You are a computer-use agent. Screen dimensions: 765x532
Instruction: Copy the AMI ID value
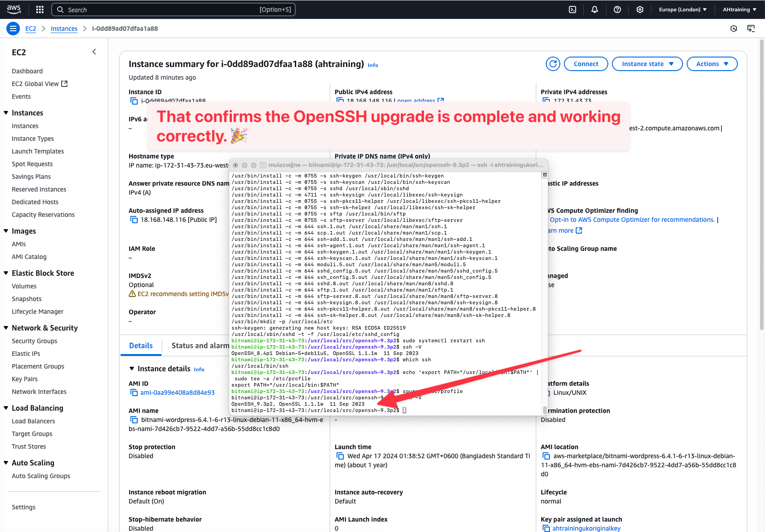tap(134, 393)
